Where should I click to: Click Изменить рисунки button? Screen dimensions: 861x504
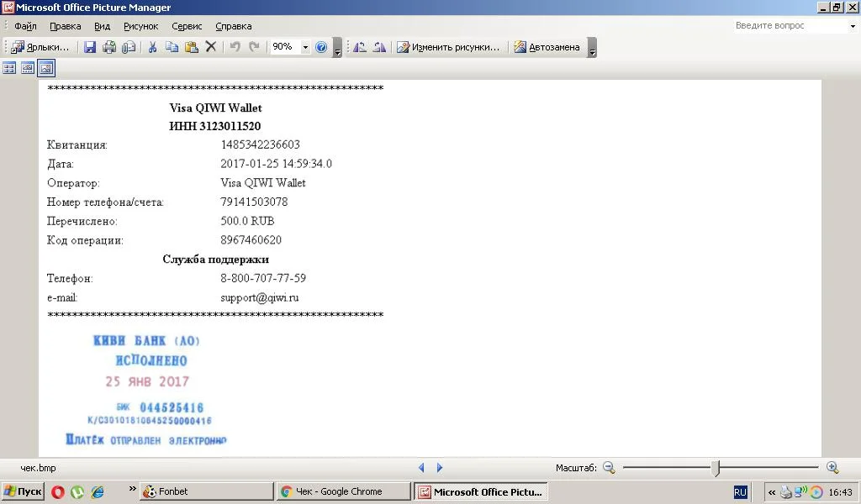click(448, 47)
